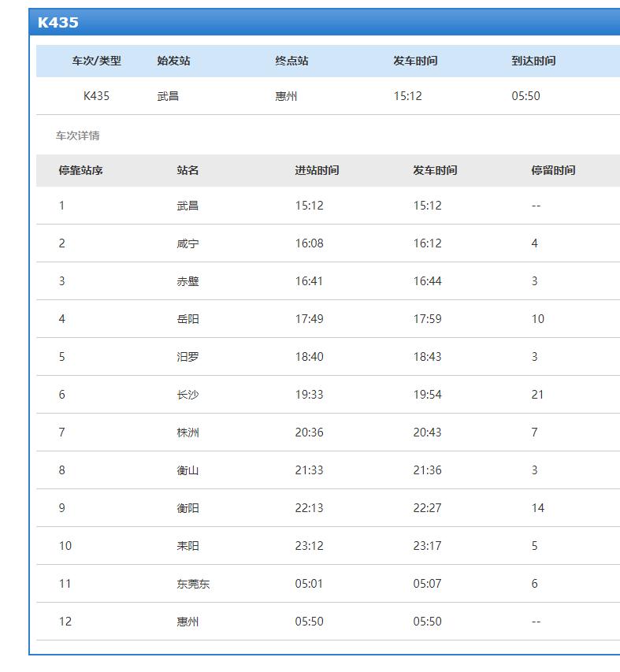Select station name 耒阳
620x672 pixels.
click(x=187, y=546)
